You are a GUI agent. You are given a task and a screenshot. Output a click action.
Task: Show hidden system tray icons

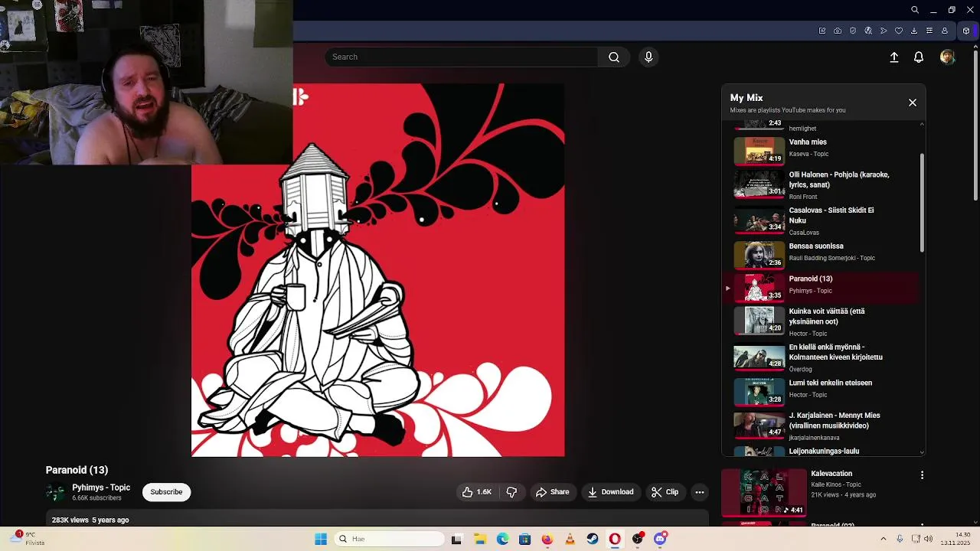point(883,539)
